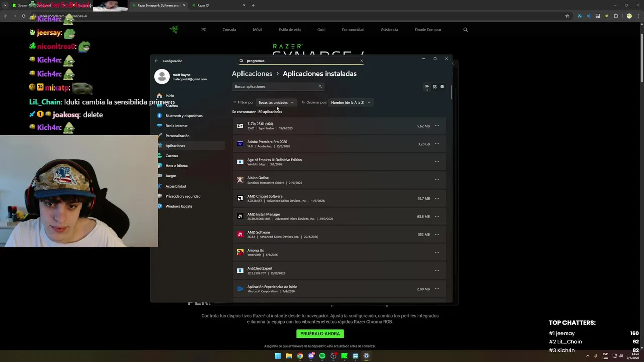Clear the 'programas' settings search text
The height and width of the screenshot is (362, 644).
coord(361,61)
